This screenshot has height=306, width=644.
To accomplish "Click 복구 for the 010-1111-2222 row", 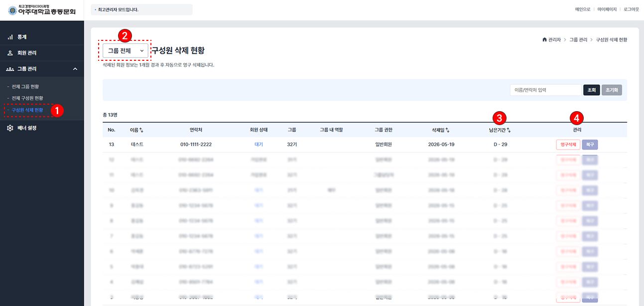I will click(590, 145).
